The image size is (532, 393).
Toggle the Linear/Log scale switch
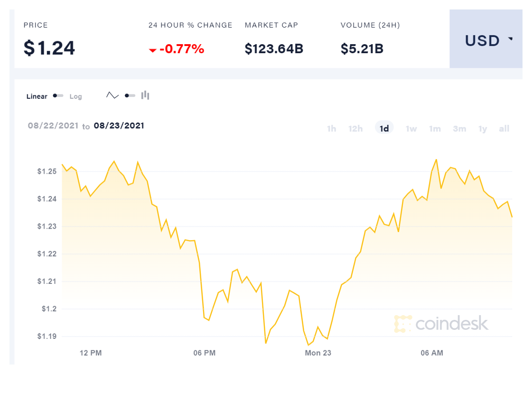point(58,96)
